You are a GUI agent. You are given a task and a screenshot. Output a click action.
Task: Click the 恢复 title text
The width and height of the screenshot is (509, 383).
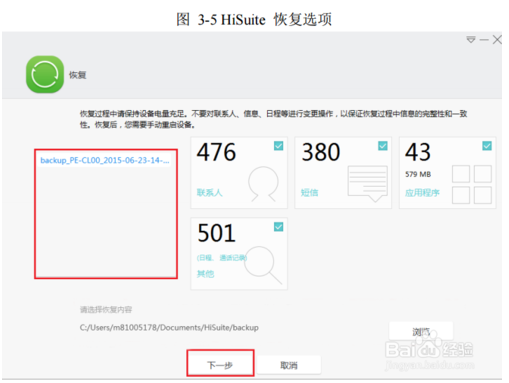[77, 75]
